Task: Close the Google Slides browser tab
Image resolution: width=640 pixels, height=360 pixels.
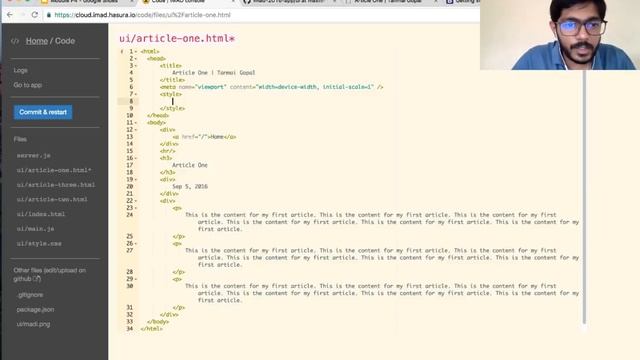Action: 132,2
